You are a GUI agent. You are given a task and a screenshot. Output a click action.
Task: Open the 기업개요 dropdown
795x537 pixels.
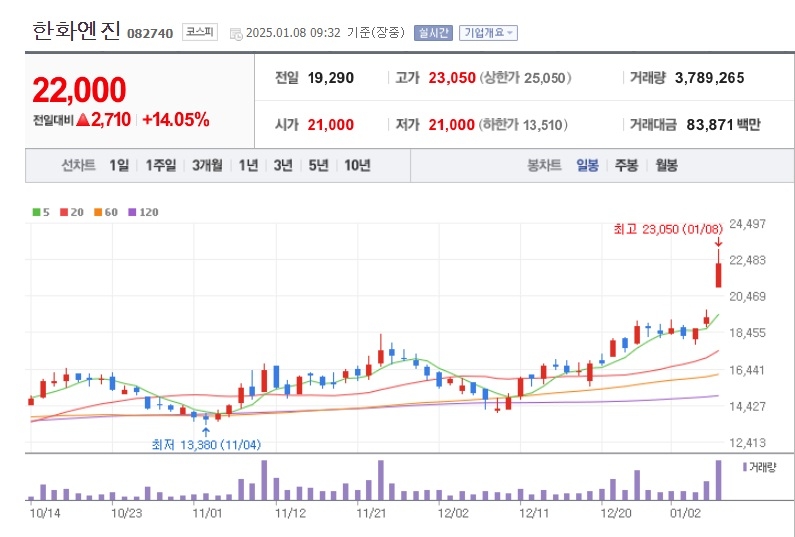point(488,33)
